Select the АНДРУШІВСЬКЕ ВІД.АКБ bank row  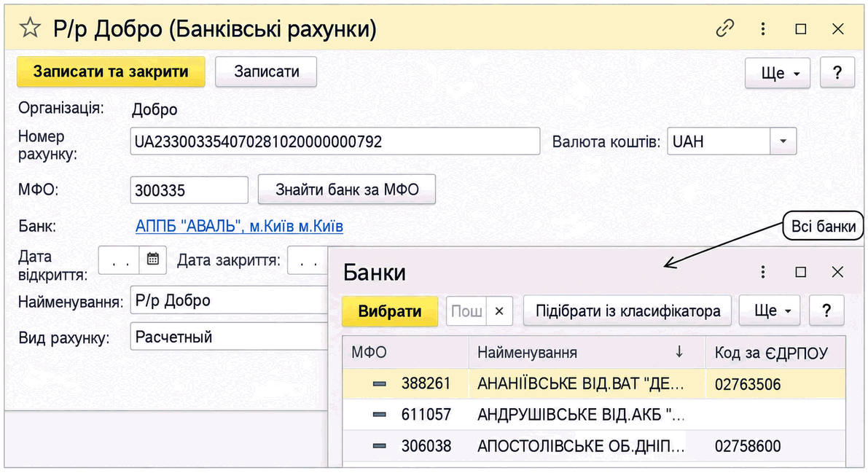[594, 414]
